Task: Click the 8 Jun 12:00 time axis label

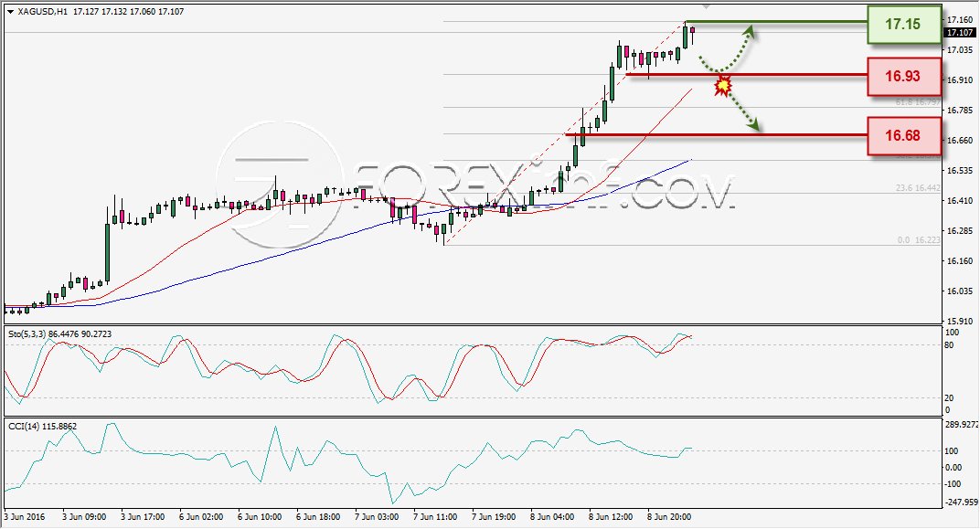Action: coord(611,517)
